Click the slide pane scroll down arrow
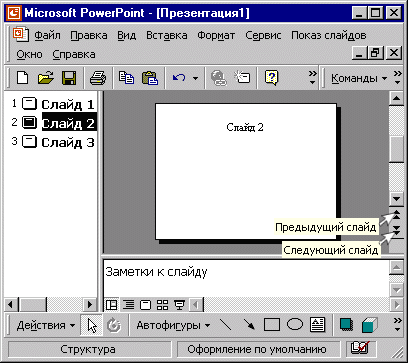 [x=396, y=199]
